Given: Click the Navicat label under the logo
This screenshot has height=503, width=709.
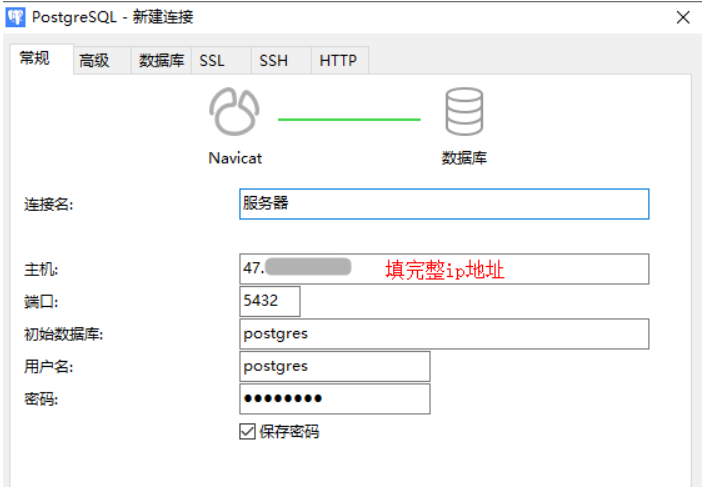Looking at the screenshot, I should pyautogui.click(x=235, y=158).
